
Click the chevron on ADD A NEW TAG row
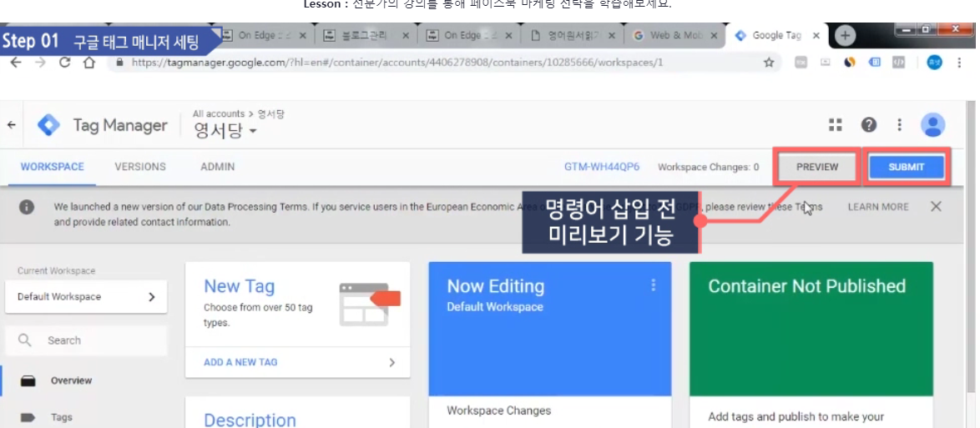click(x=391, y=362)
